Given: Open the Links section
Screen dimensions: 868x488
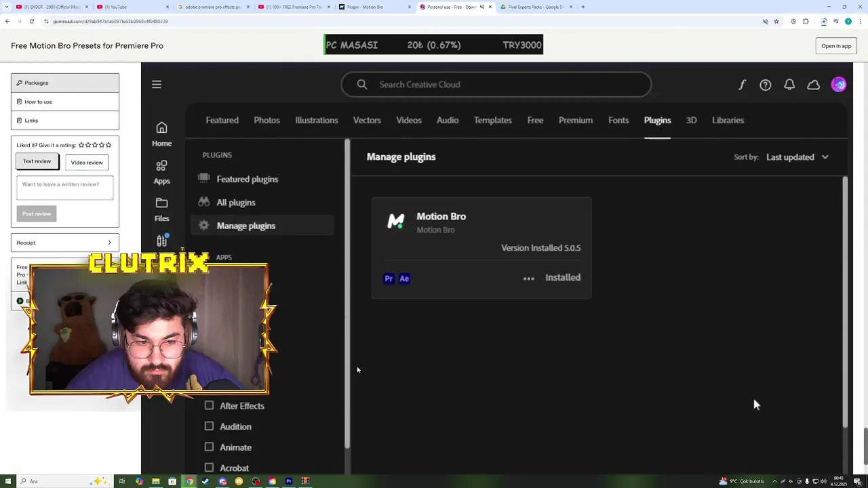Looking at the screenshot, I should (x=65, y=121).
